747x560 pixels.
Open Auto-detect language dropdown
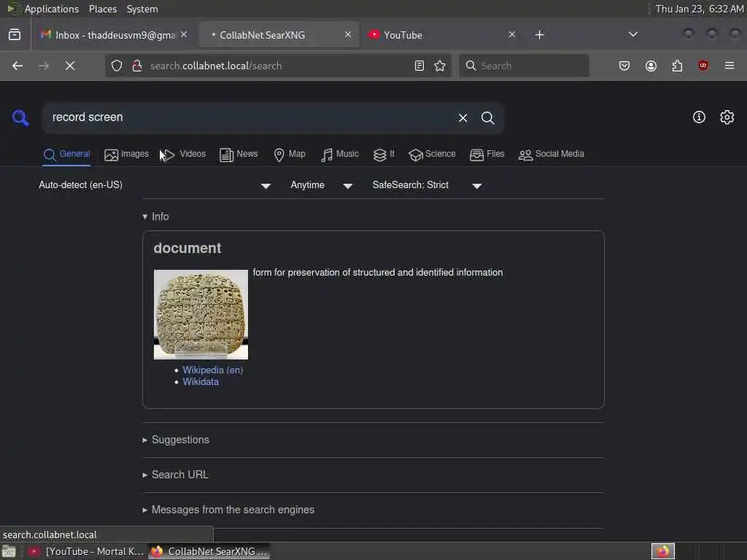[x=155, y=185]
